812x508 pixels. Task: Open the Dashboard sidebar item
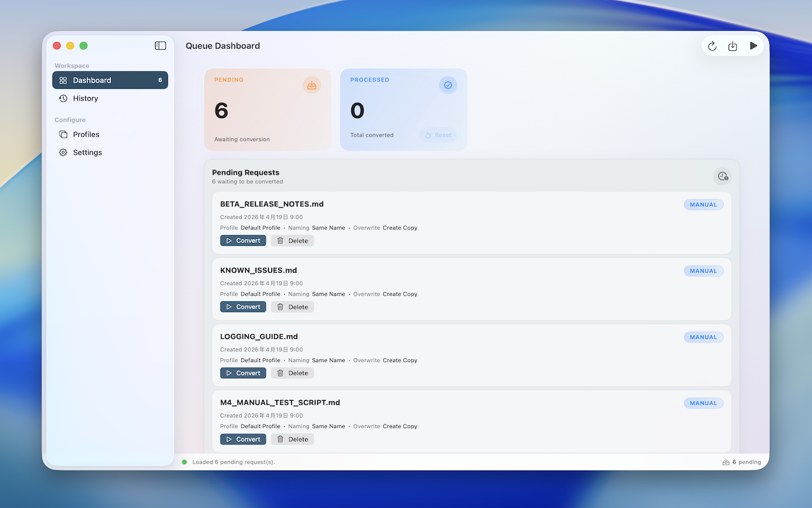coord(110,80)
